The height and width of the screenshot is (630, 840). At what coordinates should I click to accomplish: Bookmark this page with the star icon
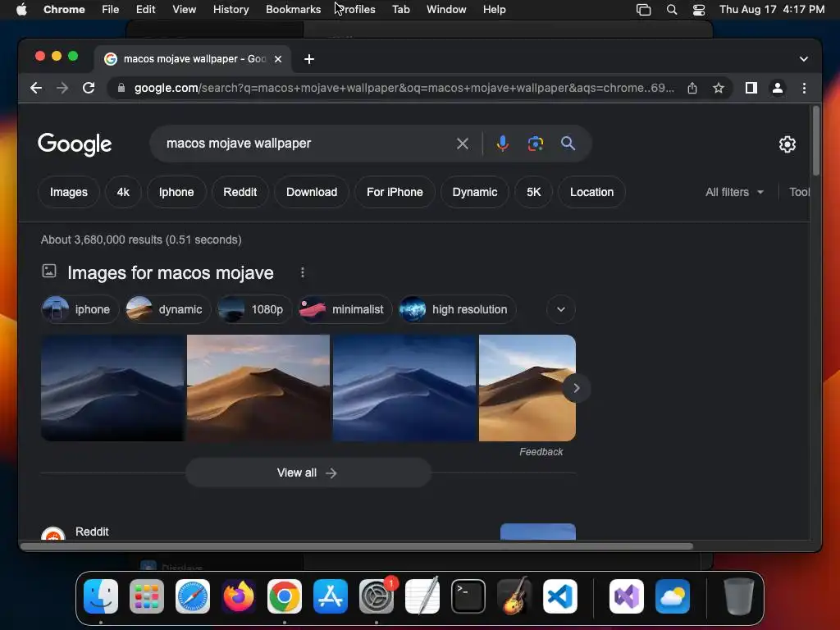(719, 88)
